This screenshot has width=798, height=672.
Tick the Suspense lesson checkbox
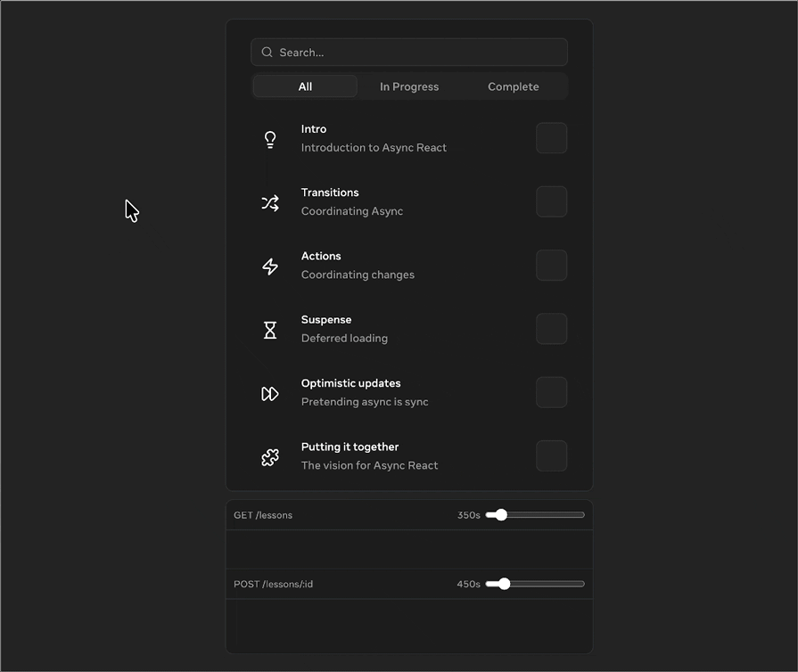click(551, 329)
